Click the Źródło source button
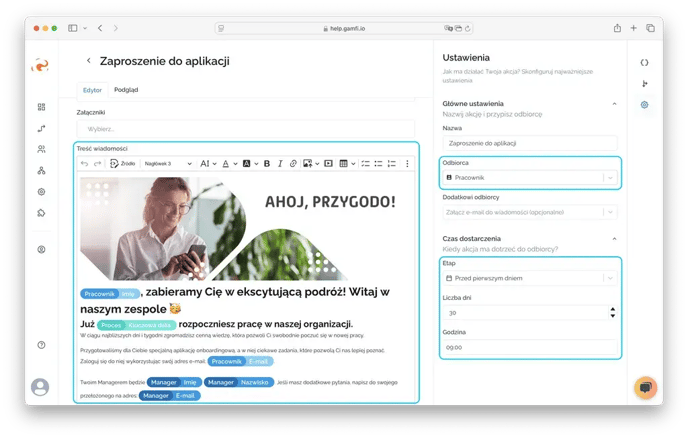The width and height of the screenshot is (688, 438). pyautogui.click(x=122, y=163)
